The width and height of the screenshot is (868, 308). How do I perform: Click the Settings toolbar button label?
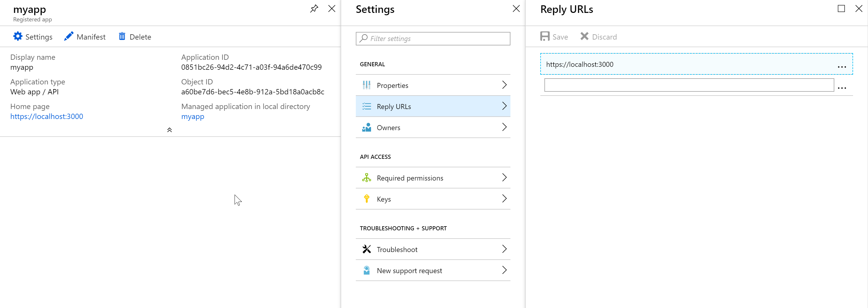click(39, 37)
